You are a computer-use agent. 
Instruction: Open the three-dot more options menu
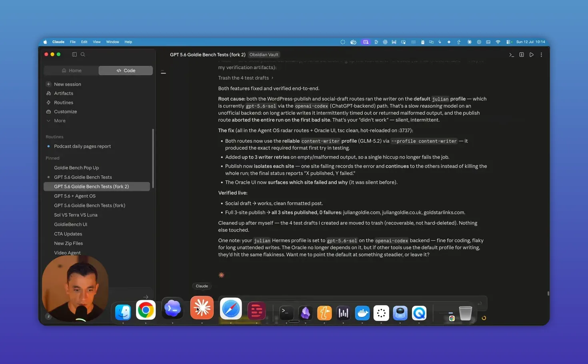tap(542, 55)
